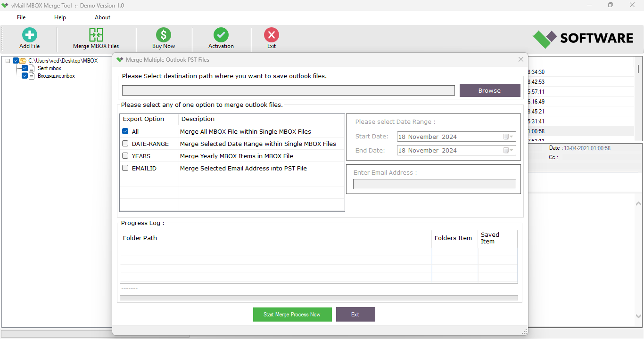Click 'Merge Selected Date Range' description text
Image resolution: width=644 pixels, height=339 pixels.
(258, 144)
